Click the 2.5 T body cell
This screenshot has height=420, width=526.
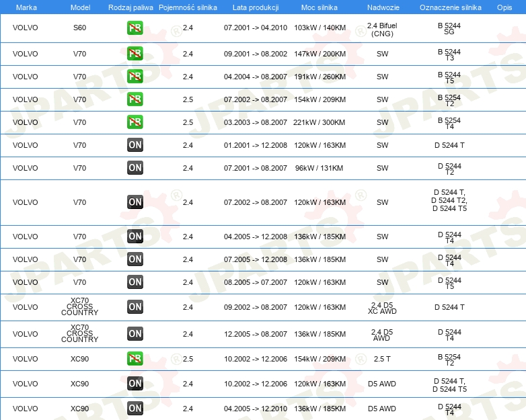[x=382, y=359]
